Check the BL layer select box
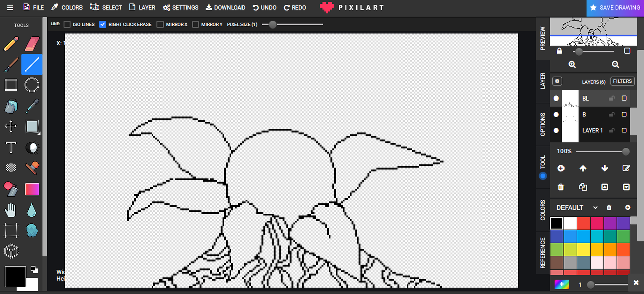Image resolution: width=644 pixels, height=294 pixels. coord(624,99)
